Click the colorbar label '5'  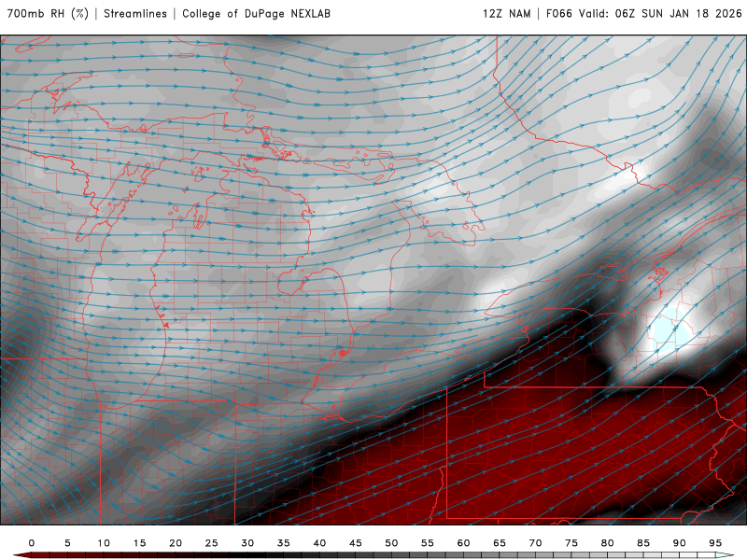point(67,543)
